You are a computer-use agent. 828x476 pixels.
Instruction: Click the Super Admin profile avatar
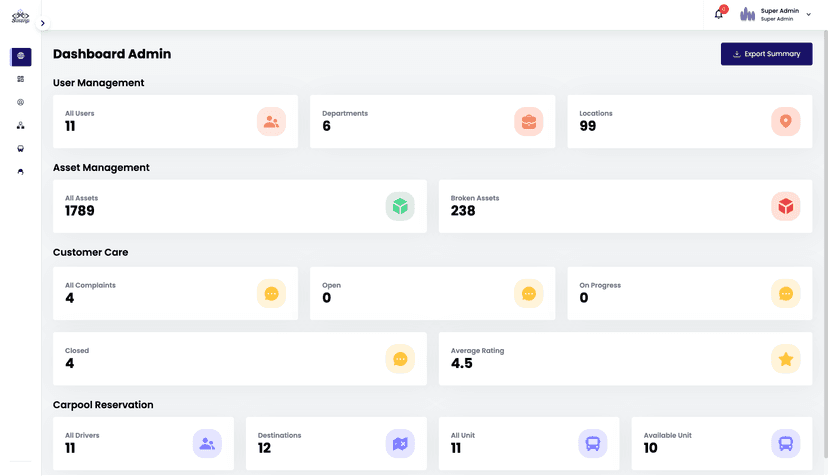pos(747,14)
